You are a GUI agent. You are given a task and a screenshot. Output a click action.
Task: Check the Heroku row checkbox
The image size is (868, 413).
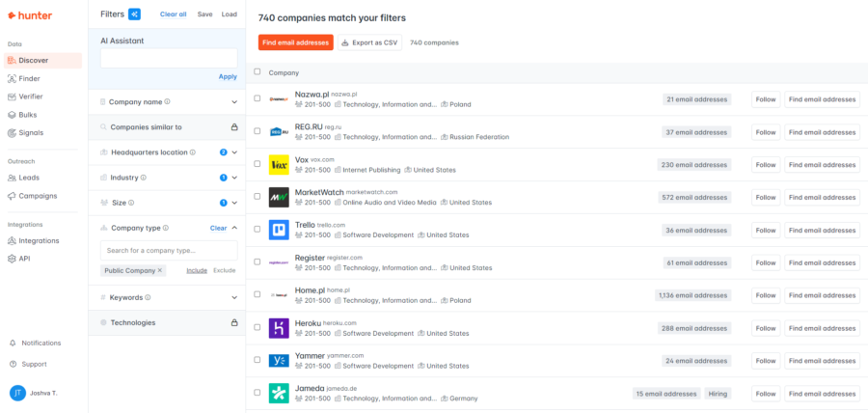(x=257, y=326)
